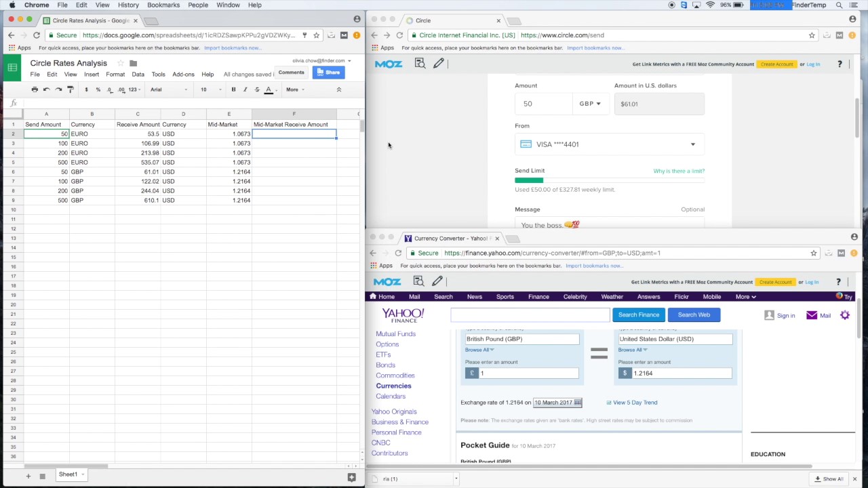Open the all-sheets list icon
This screenshot has width=868, height=488.
click(x=42, y=476)
